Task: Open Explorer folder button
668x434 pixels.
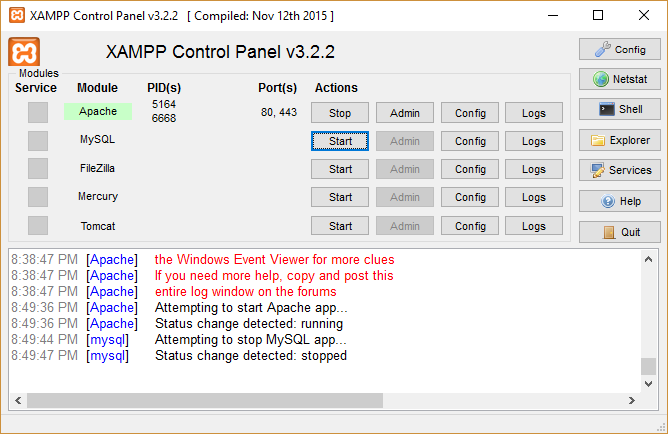Action: 619,140
